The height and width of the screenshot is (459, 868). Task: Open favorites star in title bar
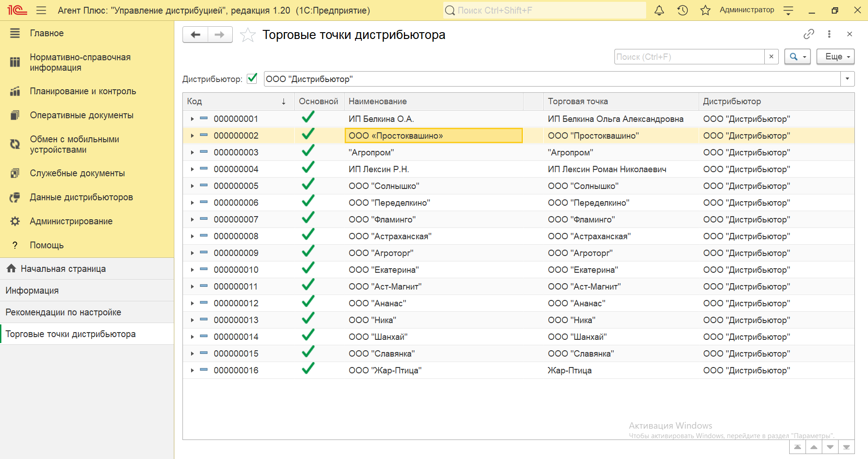705,10
